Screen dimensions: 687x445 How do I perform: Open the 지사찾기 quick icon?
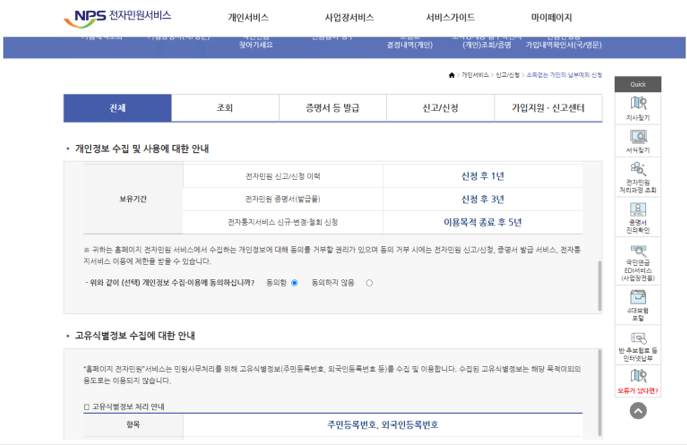point(638,108)
